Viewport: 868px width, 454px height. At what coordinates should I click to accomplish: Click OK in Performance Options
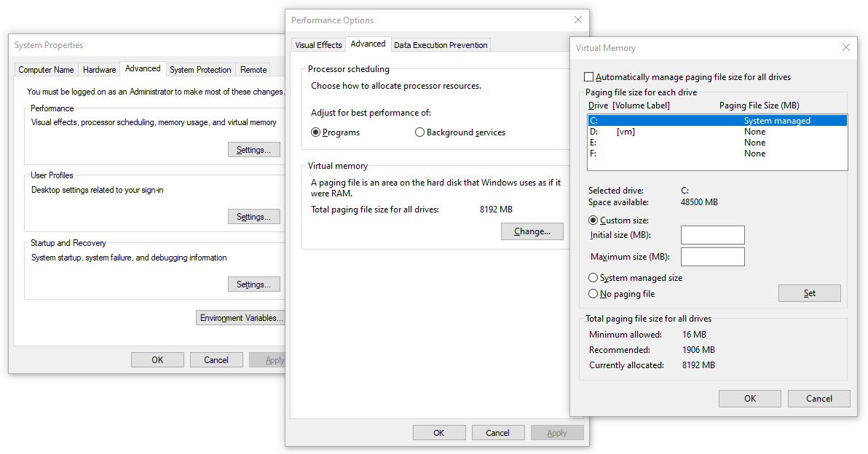tap(439, 432)
